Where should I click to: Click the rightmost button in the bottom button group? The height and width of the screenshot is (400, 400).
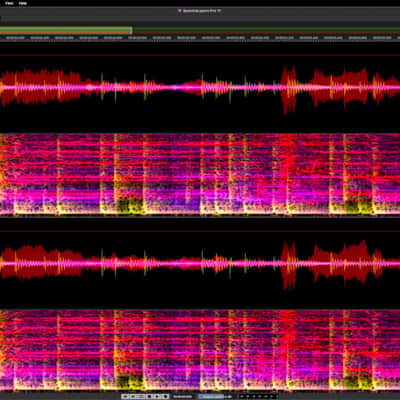[165, 396]
